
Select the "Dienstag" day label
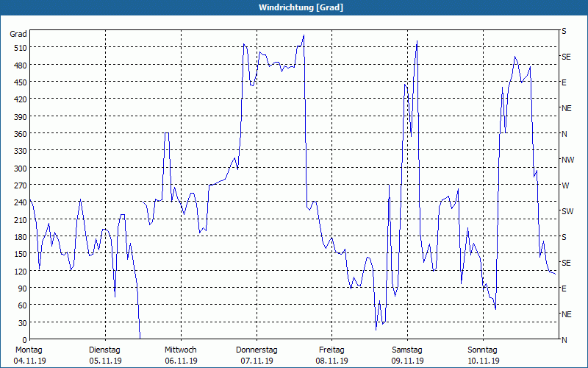pos(104,350)
